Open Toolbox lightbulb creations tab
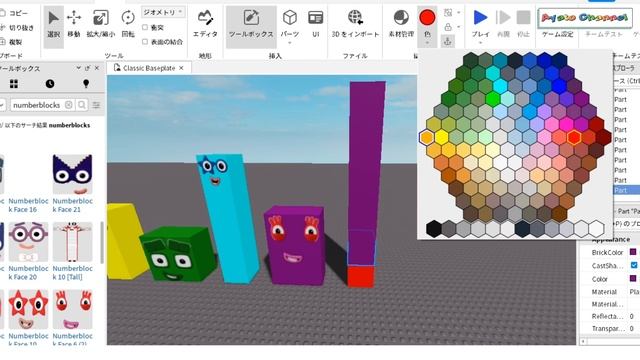The image size is (640, 360). (86, 84)
